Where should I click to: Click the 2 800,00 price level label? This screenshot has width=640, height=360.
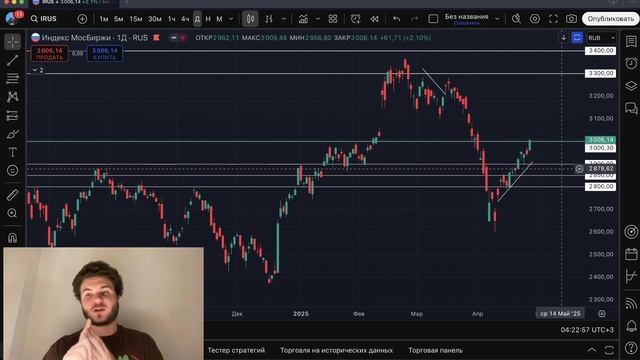pyautogui.click(x=600, y=187)
